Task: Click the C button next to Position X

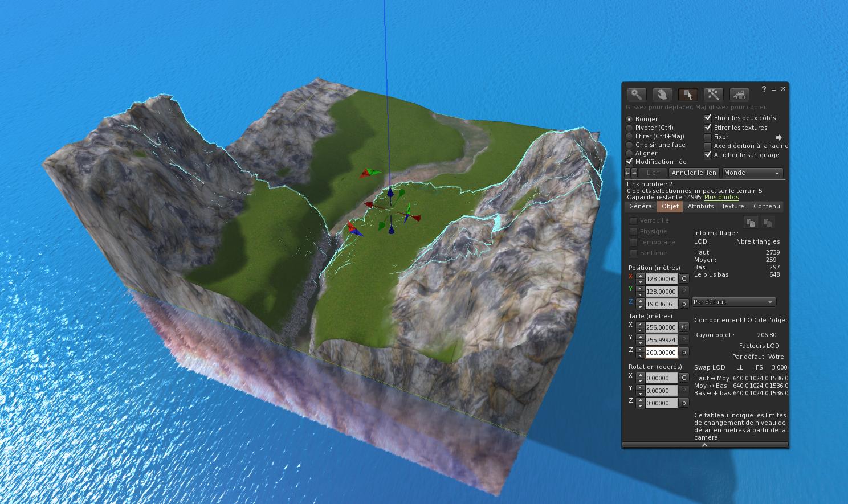Action: [x=684, y=278]
